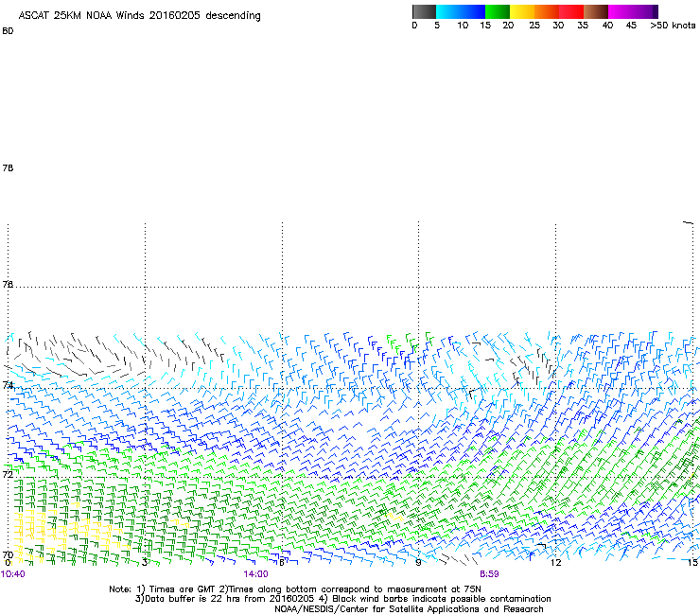Screen dimensions: 700x615
Task: Click the 'Data buffer is 22 hrs' note
Action: (x=224, y=599)
